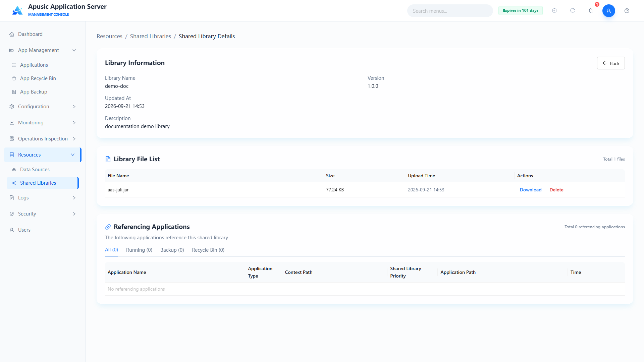Expand the Monitoring menu chevron
This screenshot has height=362, width=644.
(x=74, y=123)
